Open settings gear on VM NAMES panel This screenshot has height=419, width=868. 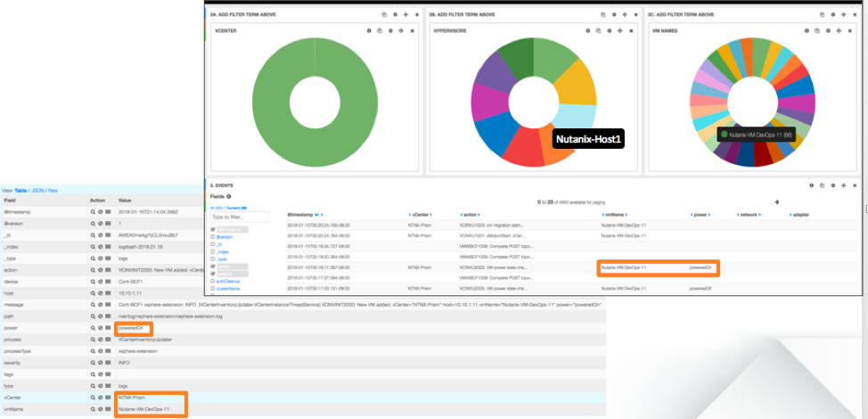(x=828, y=31)
